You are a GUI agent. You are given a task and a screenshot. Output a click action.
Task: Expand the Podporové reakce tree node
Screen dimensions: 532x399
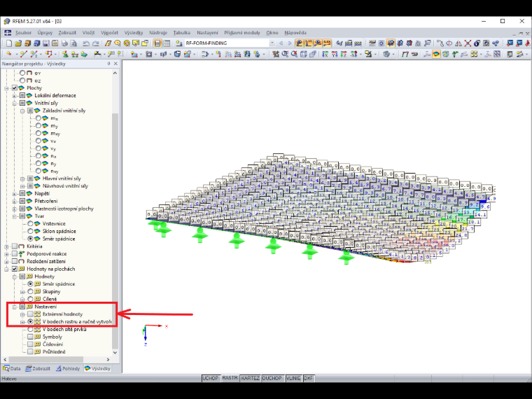pos(6,254)
